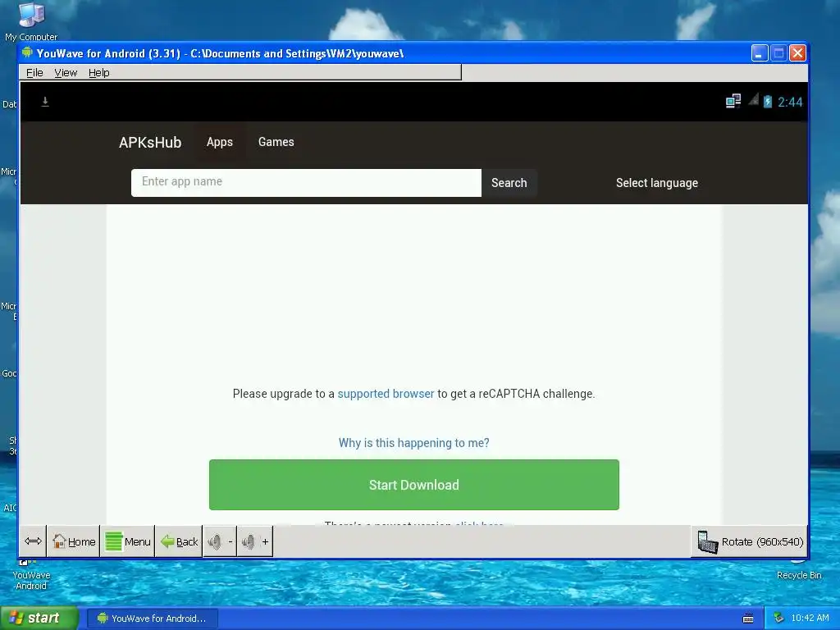This screenshot has width=840, height=630.
Task: Click the battery charging status icon
Action: tap(768, 101)
